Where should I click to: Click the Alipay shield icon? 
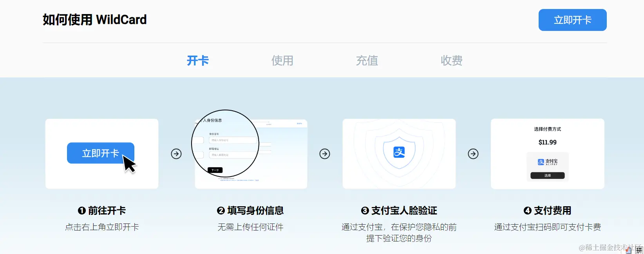[399, 152]
